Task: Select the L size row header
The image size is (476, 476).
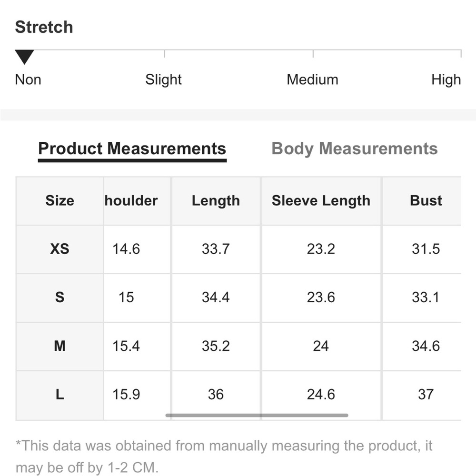Action: tap(60, 395)
